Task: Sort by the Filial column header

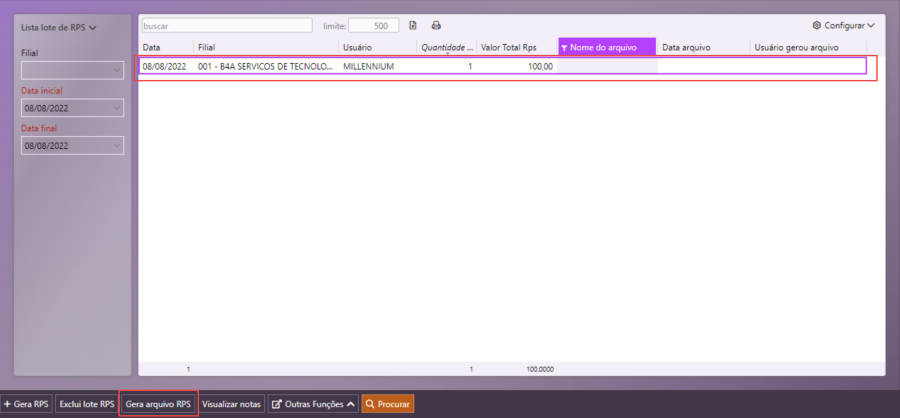Action: pos(266,48)
